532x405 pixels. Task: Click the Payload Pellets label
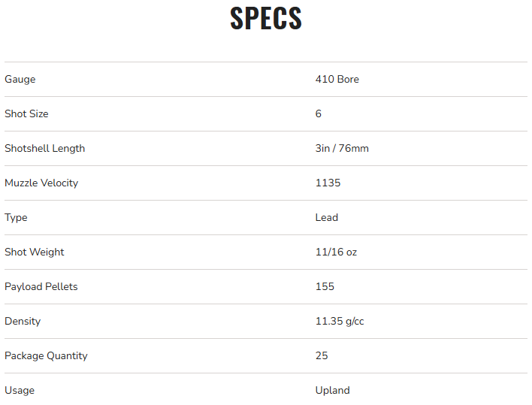click(x=41, y=286)
